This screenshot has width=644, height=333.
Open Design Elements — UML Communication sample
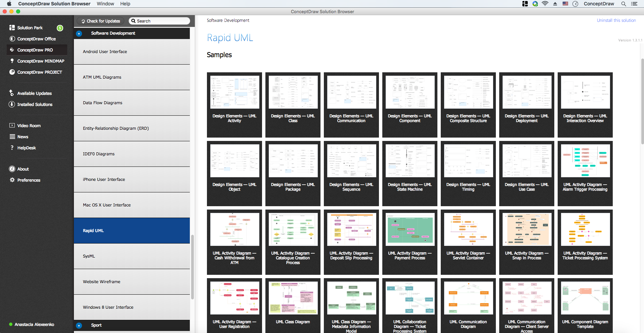click(351, 105)
